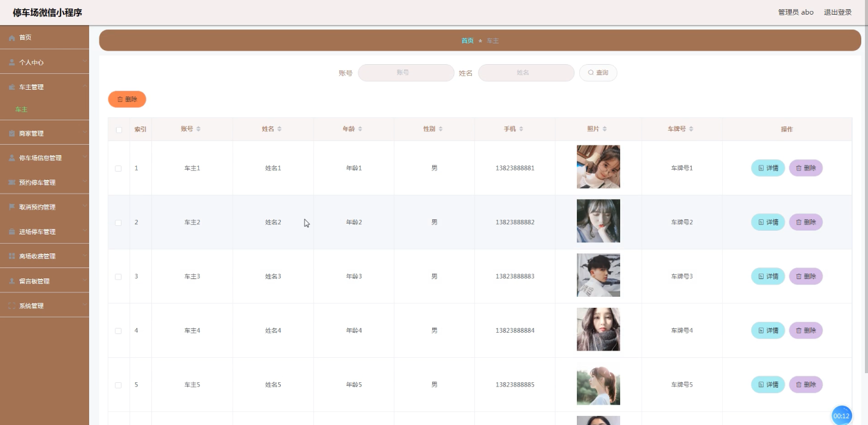Viewport: 868px width, 425px height.
Task: Check the checkbox for row 车主3
Action: 118,276
